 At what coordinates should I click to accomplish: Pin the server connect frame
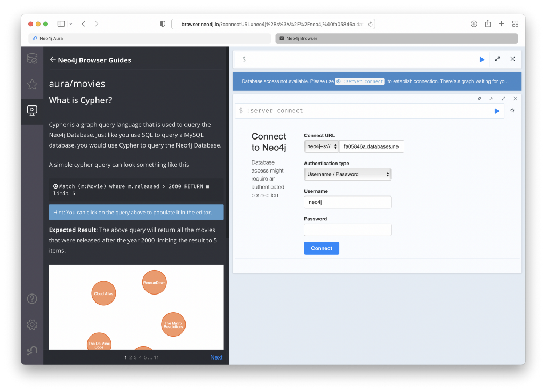[479, 99]
